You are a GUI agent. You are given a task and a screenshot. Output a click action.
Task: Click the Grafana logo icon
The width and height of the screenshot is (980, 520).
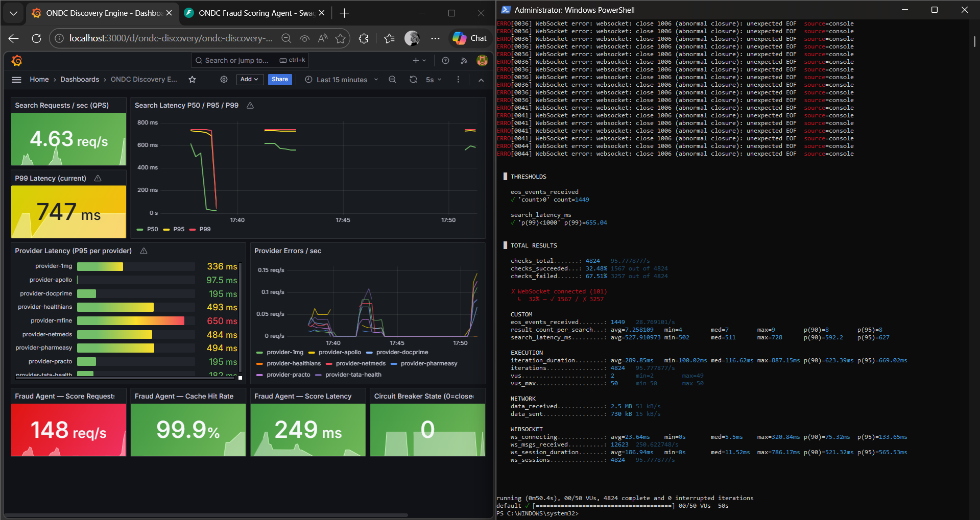[17, 61]
